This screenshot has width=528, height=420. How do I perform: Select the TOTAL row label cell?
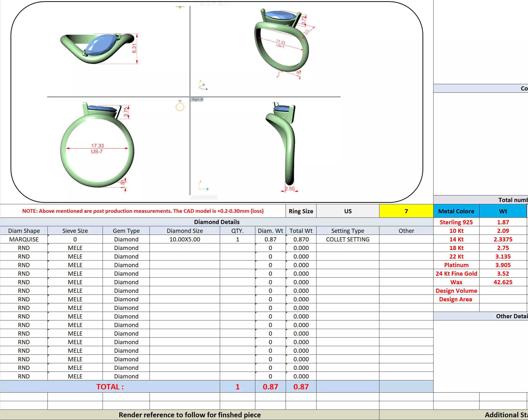coord(110,386)
